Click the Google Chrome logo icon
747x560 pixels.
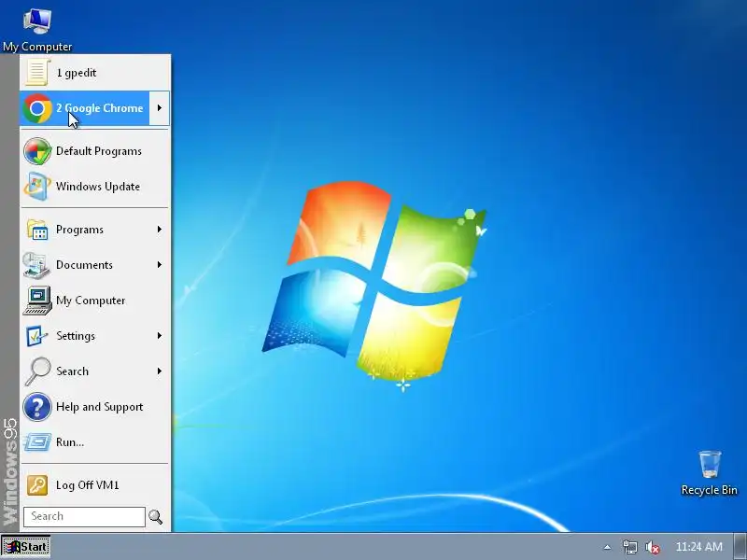click(x=37, y=108)
